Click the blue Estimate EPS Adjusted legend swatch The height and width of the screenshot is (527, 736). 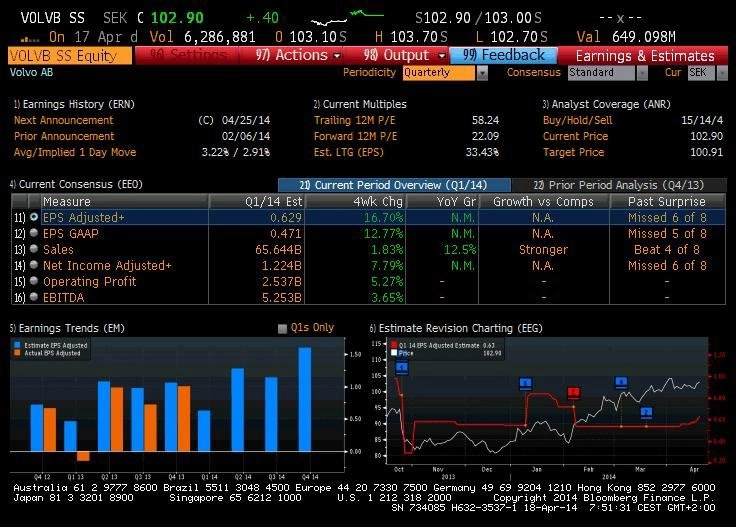[x=17, y=345]
